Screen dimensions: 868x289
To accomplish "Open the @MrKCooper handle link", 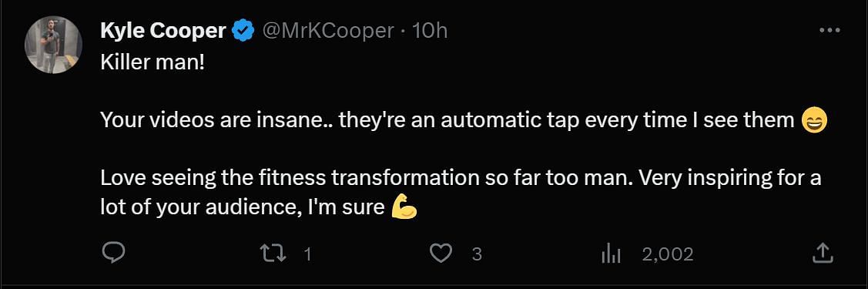I will [x=327, y=31].
